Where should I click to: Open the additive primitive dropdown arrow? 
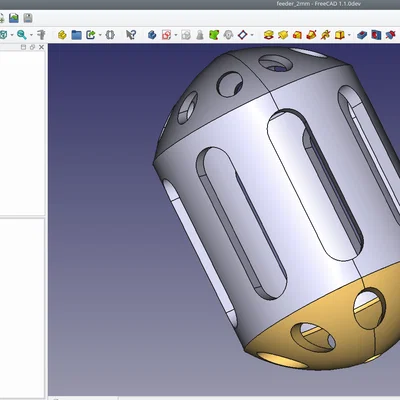(349, 35)
